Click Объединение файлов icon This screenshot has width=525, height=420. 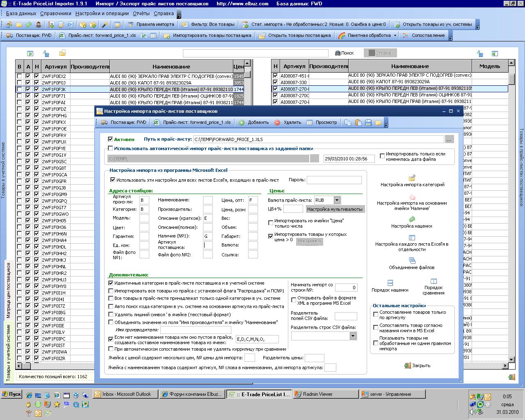(412, 260)
